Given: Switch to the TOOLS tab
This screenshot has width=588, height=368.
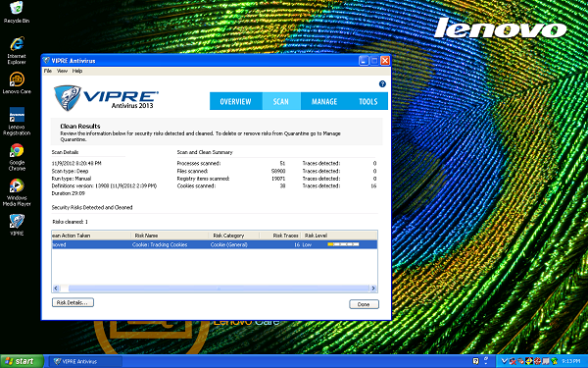Looking at the screenshot, I should [x=367, y=101].
